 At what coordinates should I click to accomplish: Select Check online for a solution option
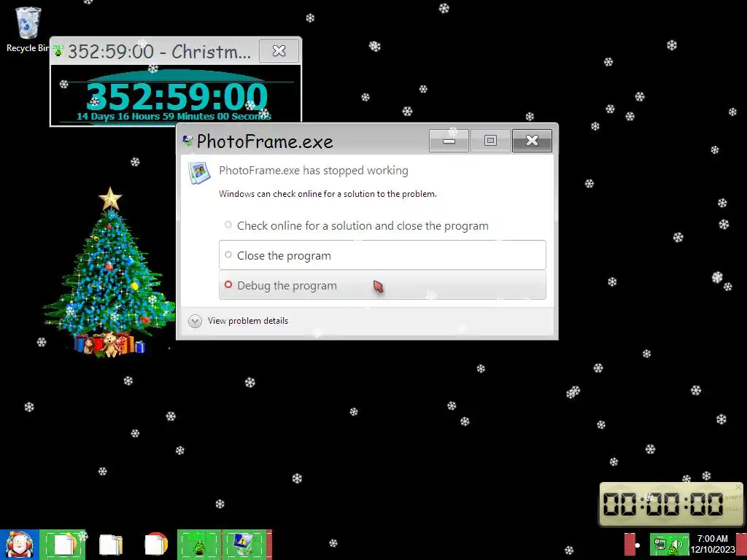coord(382,225)
